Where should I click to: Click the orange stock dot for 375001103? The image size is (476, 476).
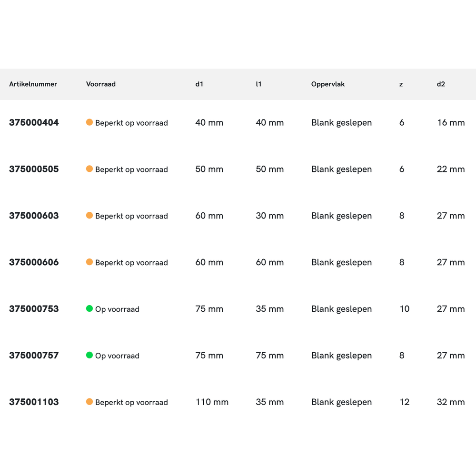pyautogui.click(x=89, y=402)
